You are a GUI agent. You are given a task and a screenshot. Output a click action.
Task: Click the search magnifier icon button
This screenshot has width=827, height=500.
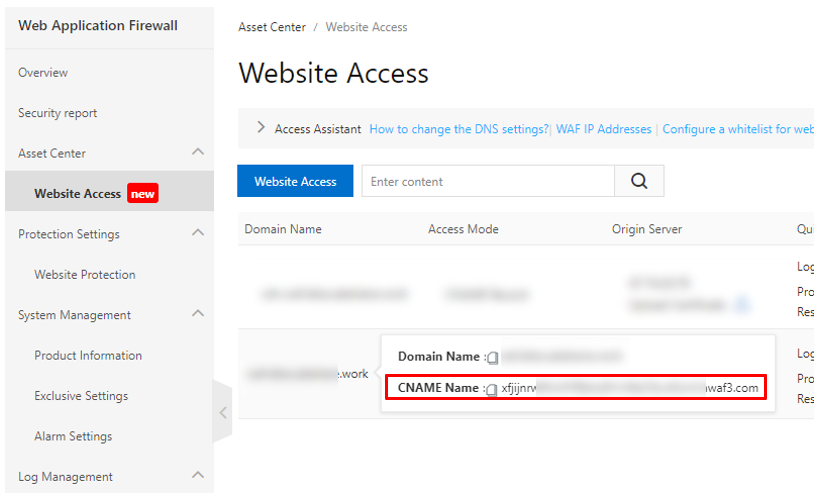639,181
